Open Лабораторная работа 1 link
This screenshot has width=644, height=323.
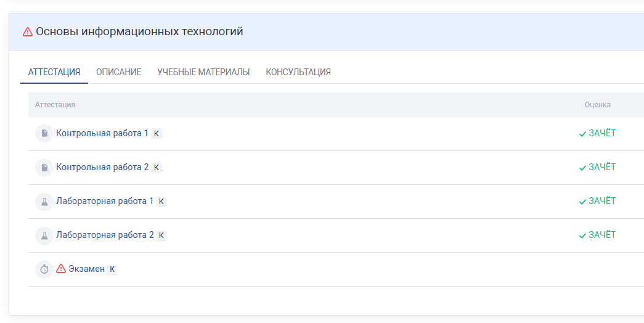(105, 201)
